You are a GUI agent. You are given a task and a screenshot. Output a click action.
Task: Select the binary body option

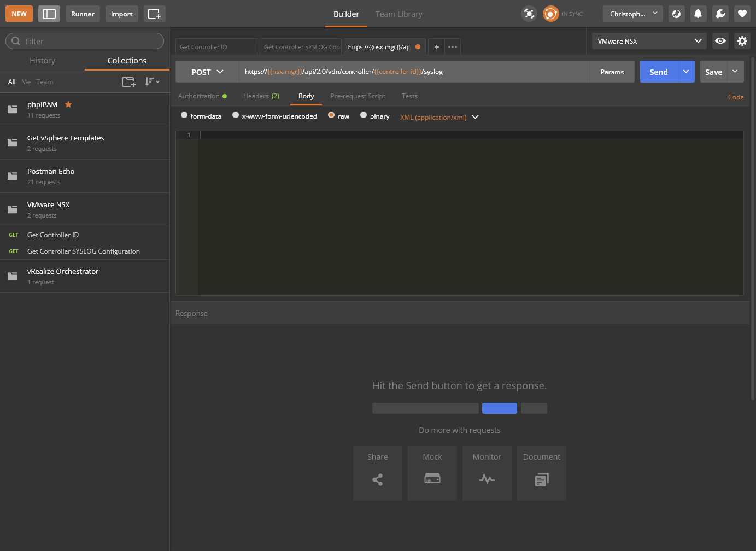point(364,115)
